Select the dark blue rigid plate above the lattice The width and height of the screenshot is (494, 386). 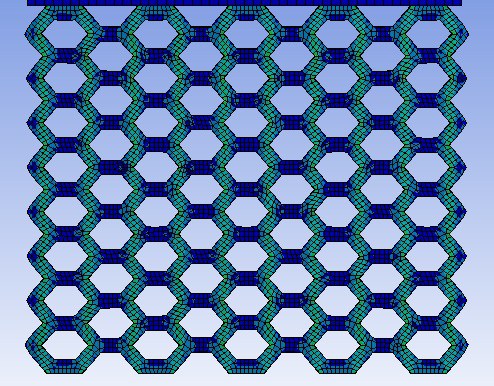(244, 3)
